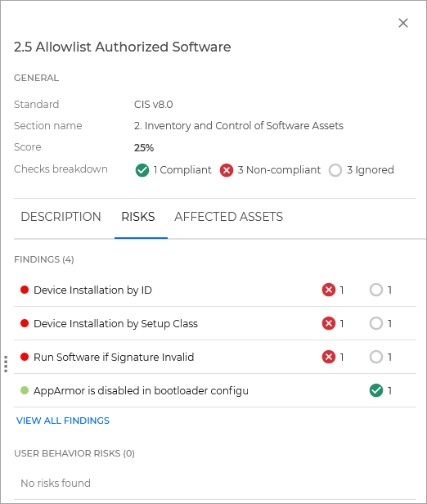427x504 pixels.
Task: Switch to the Description tab
Action: click(61, 217)
